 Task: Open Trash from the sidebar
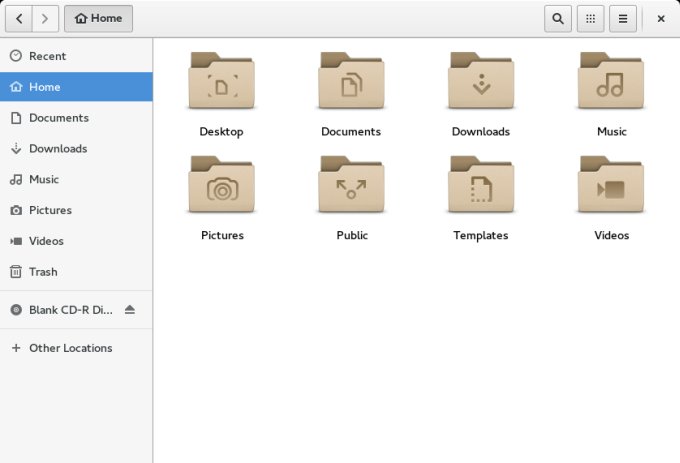(43, 272)
